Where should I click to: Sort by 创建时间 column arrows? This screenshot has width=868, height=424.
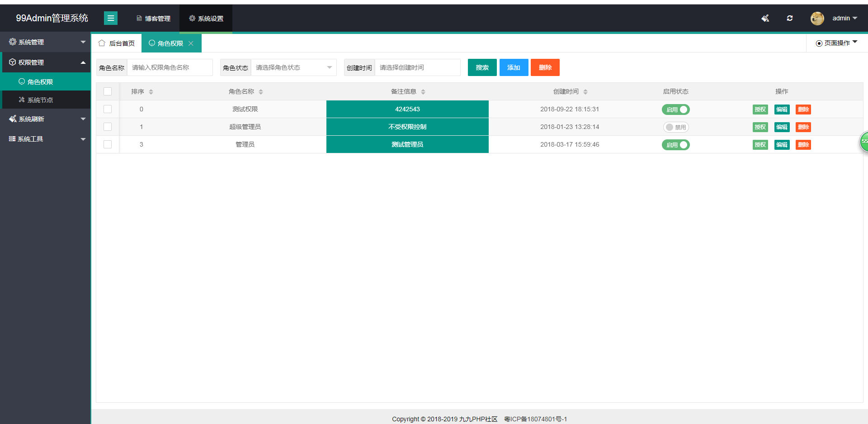coord(585,92)
